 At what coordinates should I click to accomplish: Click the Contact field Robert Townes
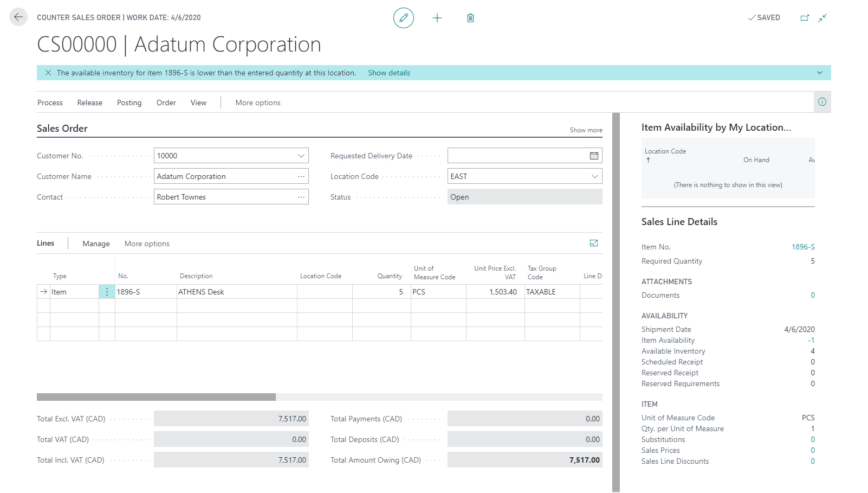(225, 197)
